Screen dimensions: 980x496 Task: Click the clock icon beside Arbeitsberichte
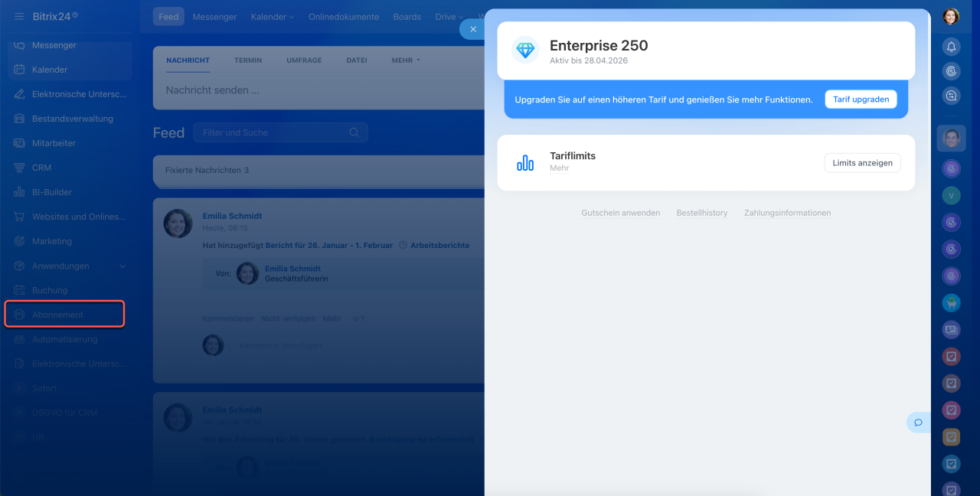coord(403,246)
